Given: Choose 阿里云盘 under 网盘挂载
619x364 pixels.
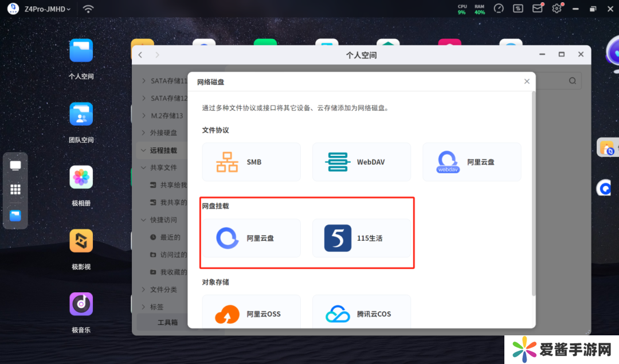Looking at the screenshot, I should [x=251, y=238].
